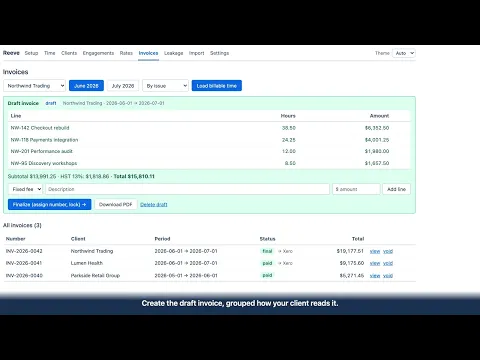Click paid badge in Parkside Retail row

[267, 275]
